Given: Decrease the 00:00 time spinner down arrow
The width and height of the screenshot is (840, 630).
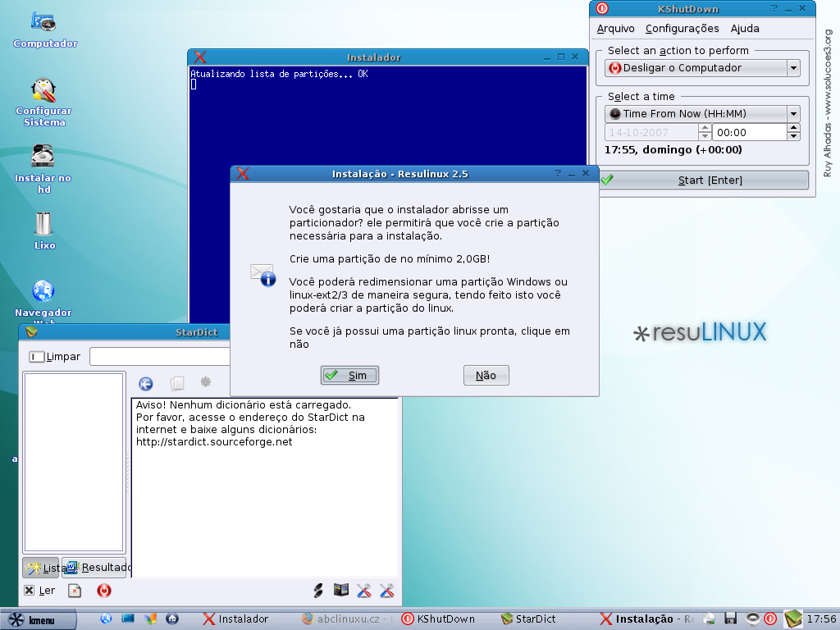Looking at the screenshot, I should click(794, 136).
